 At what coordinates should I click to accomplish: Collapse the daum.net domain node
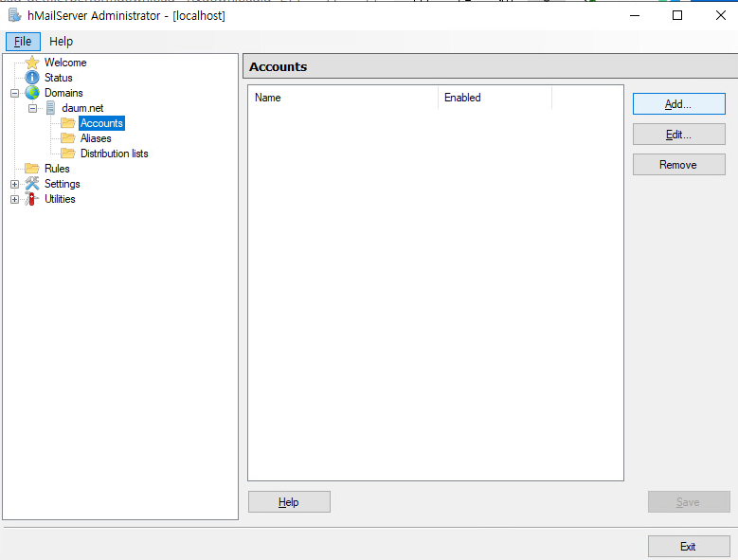[x=32, y=108]
